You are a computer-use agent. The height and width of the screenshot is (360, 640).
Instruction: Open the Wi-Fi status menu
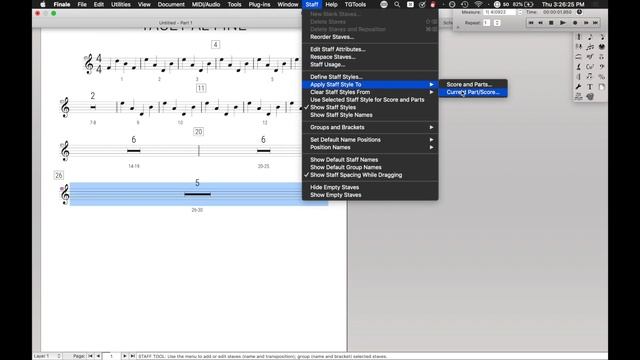(478, 4)
